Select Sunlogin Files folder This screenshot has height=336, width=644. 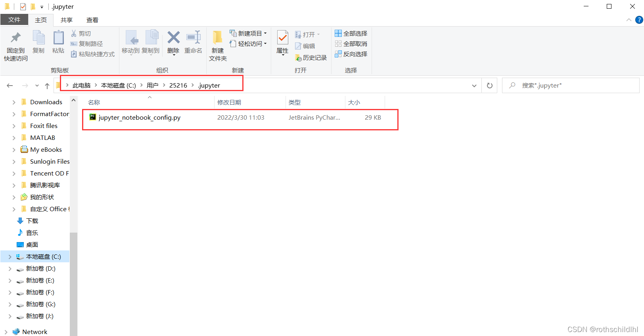tap(45, 162)
